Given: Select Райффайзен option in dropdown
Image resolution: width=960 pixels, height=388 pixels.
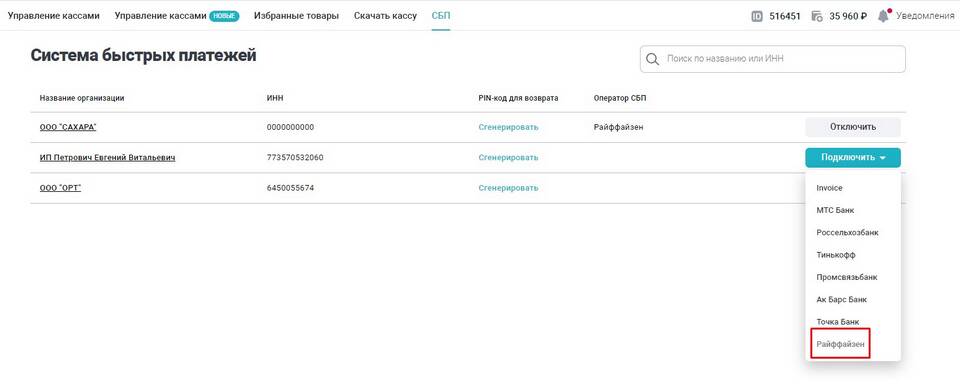Looking at the screenshot, I should [841, 345].
